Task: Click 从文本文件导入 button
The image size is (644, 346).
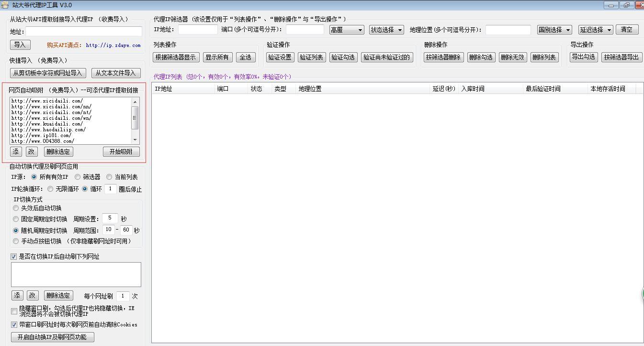Action: [115, 73]
